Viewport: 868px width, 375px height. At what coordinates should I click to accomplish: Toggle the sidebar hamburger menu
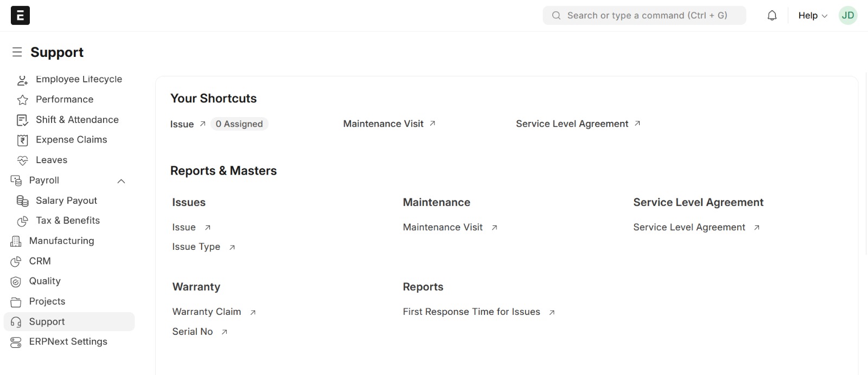coord(17,52)
